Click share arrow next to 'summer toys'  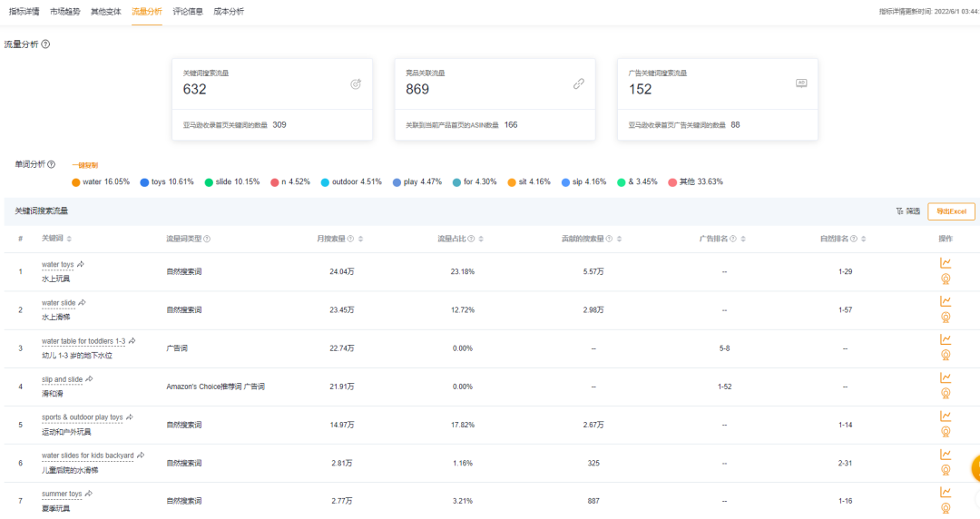tap(89, 494)
